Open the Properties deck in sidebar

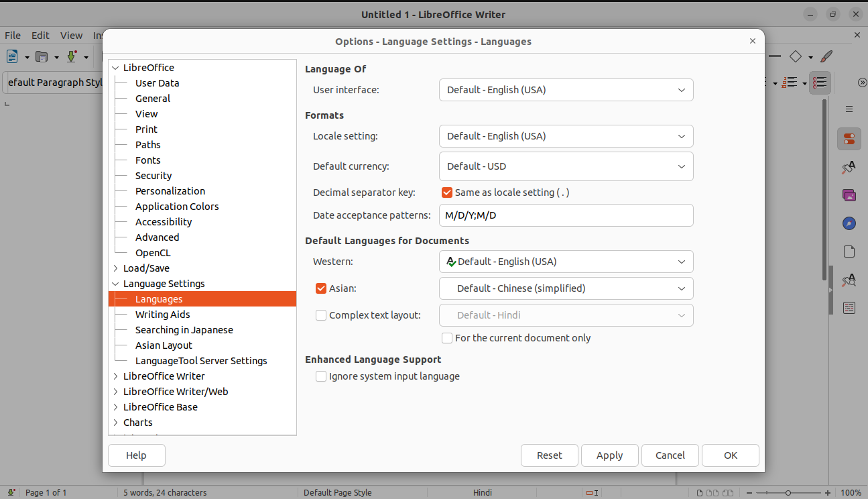coord(849,139)
